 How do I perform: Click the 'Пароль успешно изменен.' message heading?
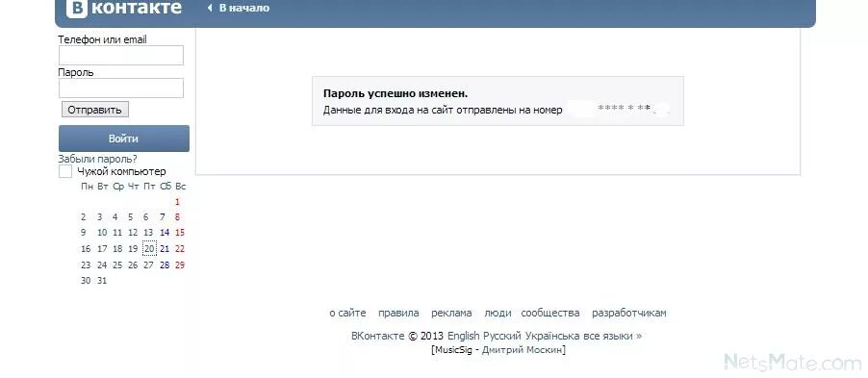click(x=396, y=94)
